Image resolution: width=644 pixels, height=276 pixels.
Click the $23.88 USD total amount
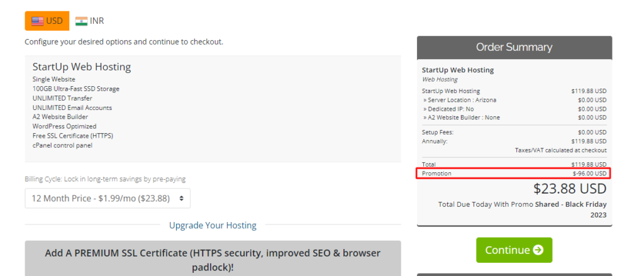point(570,189)
